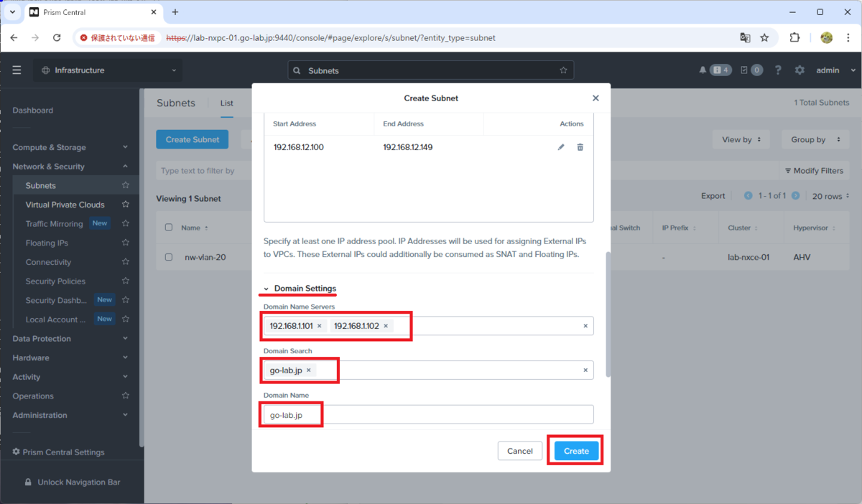The width and height of the screenshot is (862, 504).
Task: Expand the Hardware section
Action: click(70, 358)
